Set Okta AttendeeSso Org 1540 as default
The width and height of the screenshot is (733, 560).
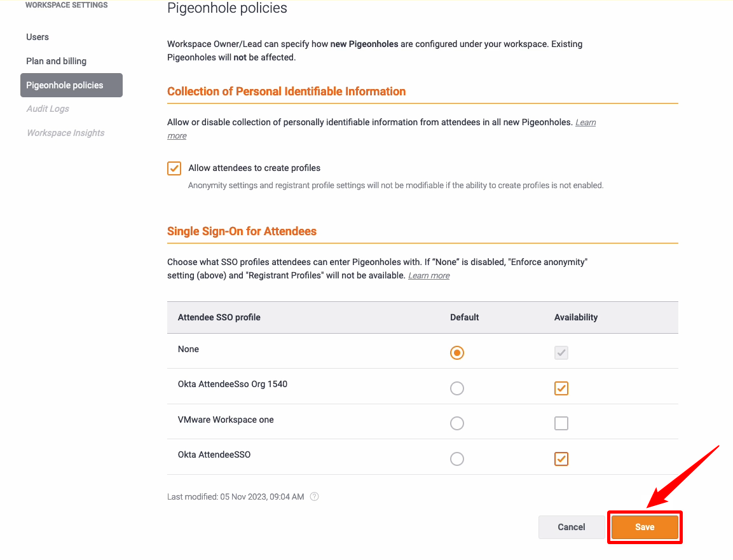pos(456,388)
